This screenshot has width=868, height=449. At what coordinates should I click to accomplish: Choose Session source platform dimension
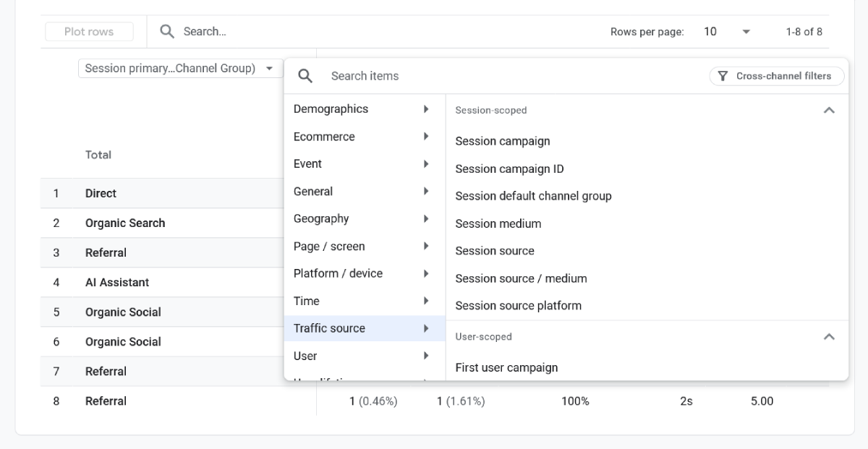(x=518, y=306)
